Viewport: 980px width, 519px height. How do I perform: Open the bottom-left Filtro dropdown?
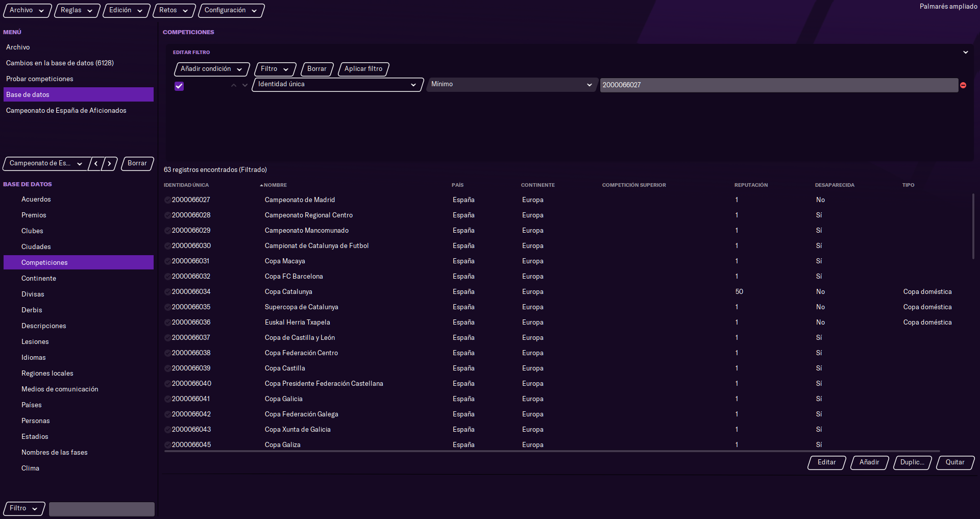pyautogui.click(x=24, y=508)
